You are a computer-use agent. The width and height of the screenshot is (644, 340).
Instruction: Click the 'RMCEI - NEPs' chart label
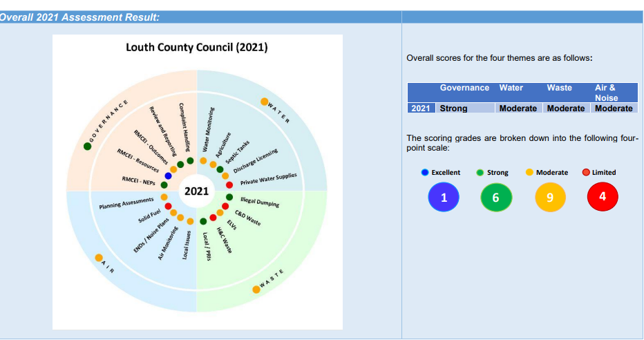point(138,180)
